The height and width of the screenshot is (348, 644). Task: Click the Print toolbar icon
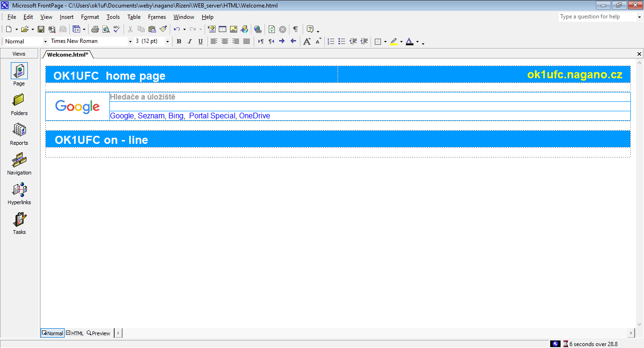click(x=95, y=29)
